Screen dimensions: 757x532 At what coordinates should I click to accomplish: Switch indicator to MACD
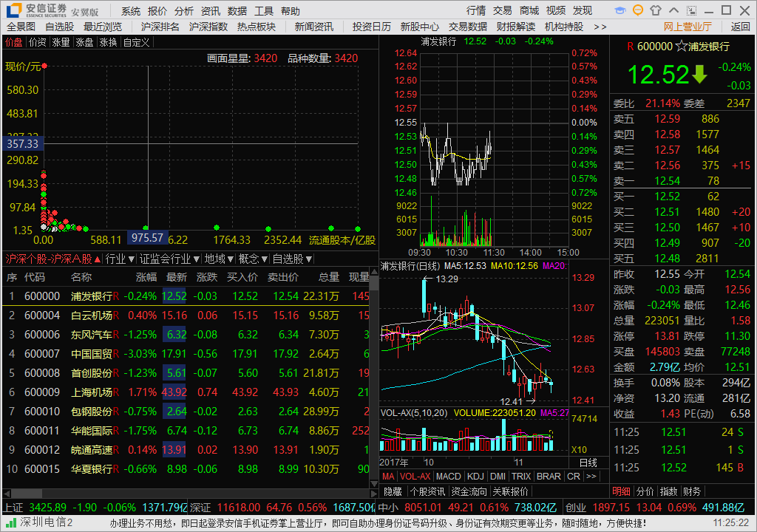pyautogui.click(x=449, y=477)
